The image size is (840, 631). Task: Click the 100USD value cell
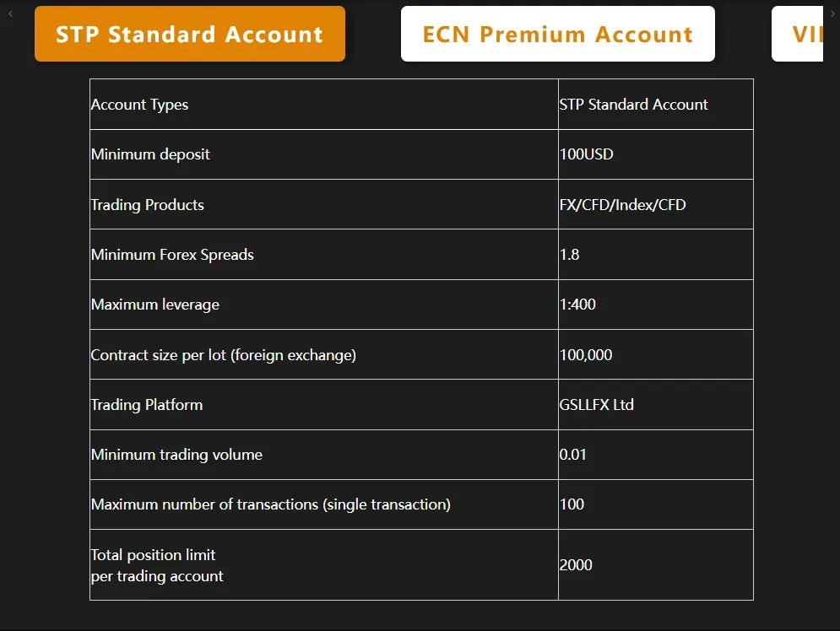click(x=586, y=154)
